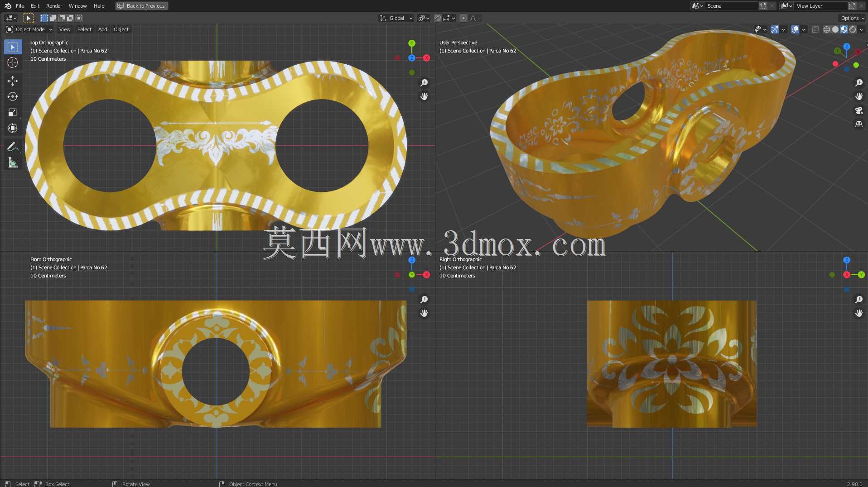Toggle Show Overlays button

[x=795, y=29]
